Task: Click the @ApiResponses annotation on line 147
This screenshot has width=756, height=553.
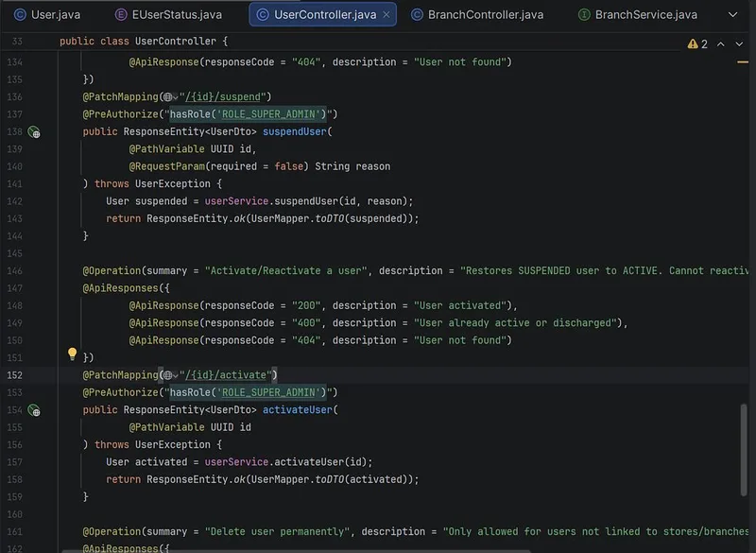Action: point(120,288)
